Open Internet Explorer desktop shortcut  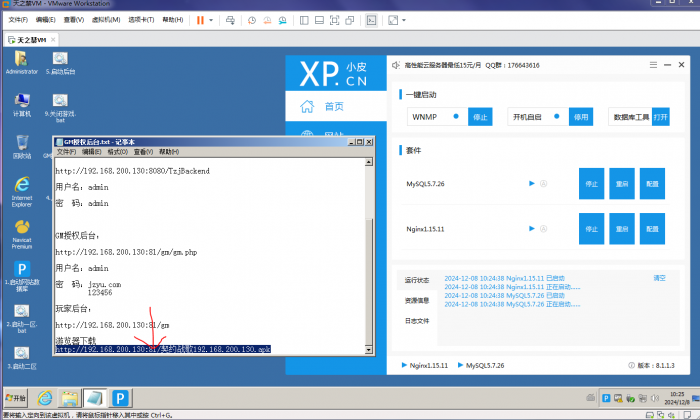click(21, 185)
